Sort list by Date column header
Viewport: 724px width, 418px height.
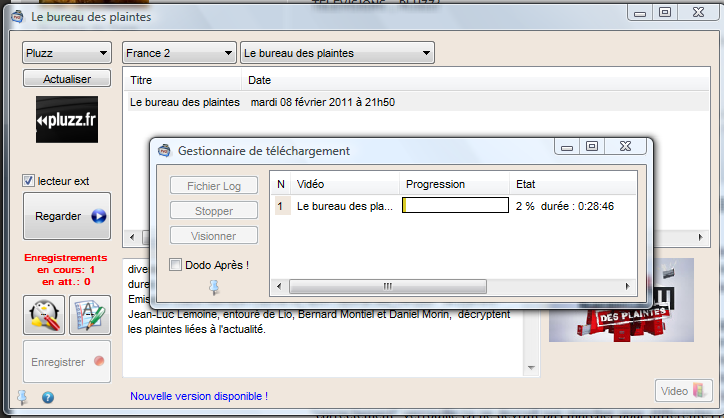476,80
